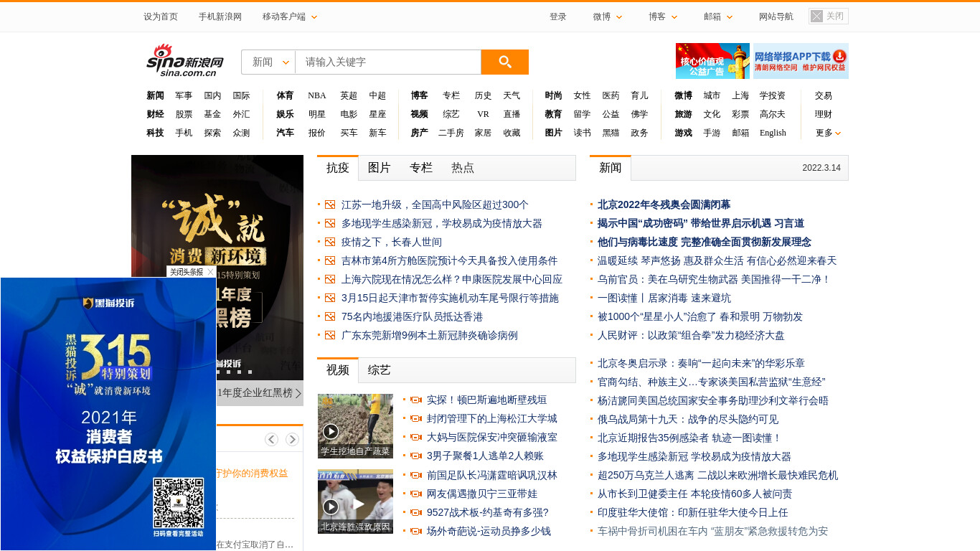Open the 新闻 search category dropdown

click(269, 62)
